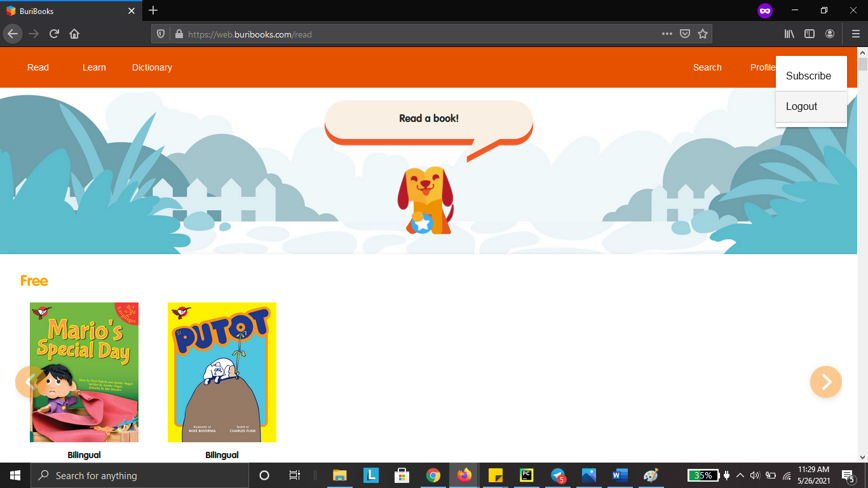Open Search in the site navigation
Screen dimensions: 868x488
click(707, 67)
